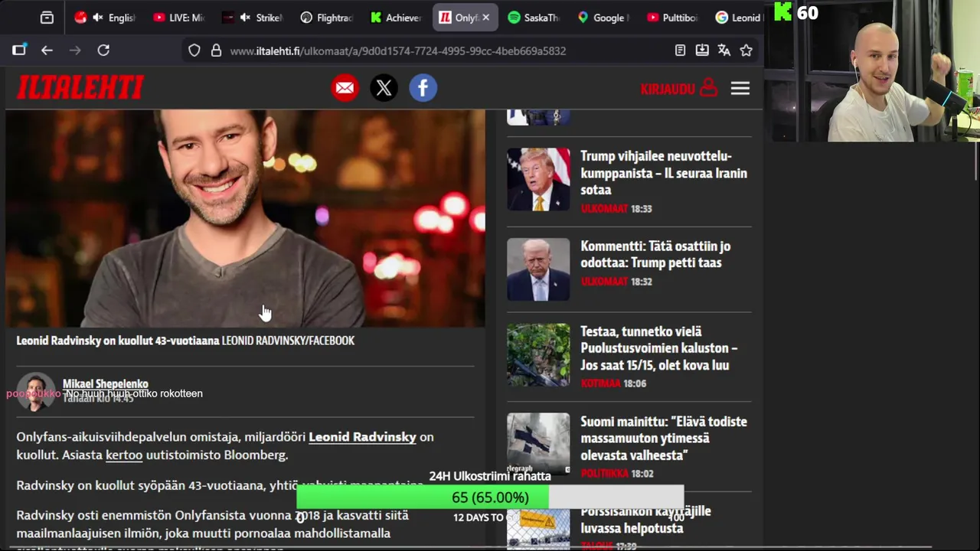This screenshot has height=551, width=980.
Task: Click ULKOMAAT category label at 18:33
Action: pos(604,209)
